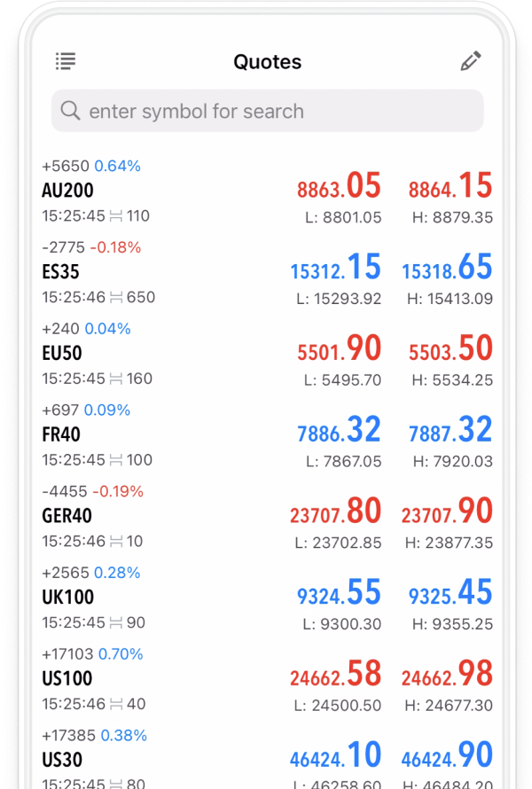The image size is (532, 789).
Task: Tap the pencil edit icon
Action: pos(470,61)
